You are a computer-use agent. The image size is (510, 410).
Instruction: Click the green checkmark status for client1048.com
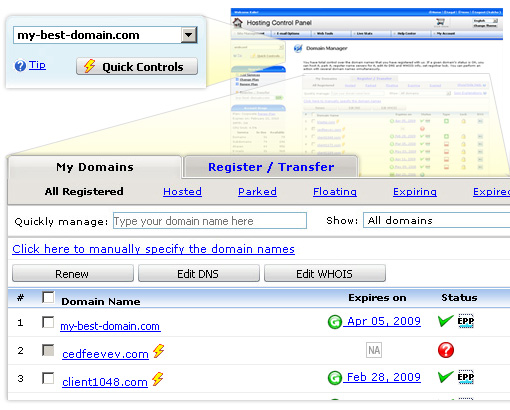[x=445, y=377]
